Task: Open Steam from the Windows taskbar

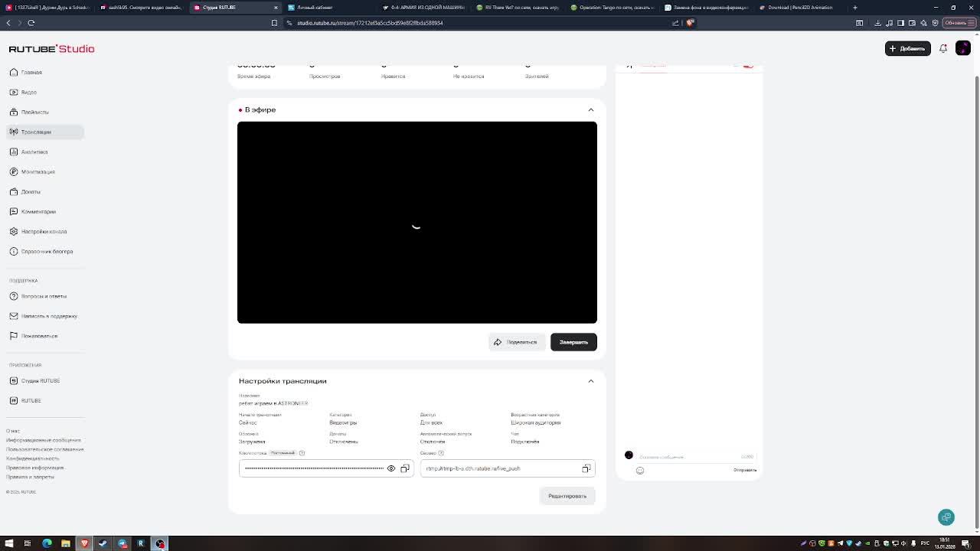Action: coord(103,543)
